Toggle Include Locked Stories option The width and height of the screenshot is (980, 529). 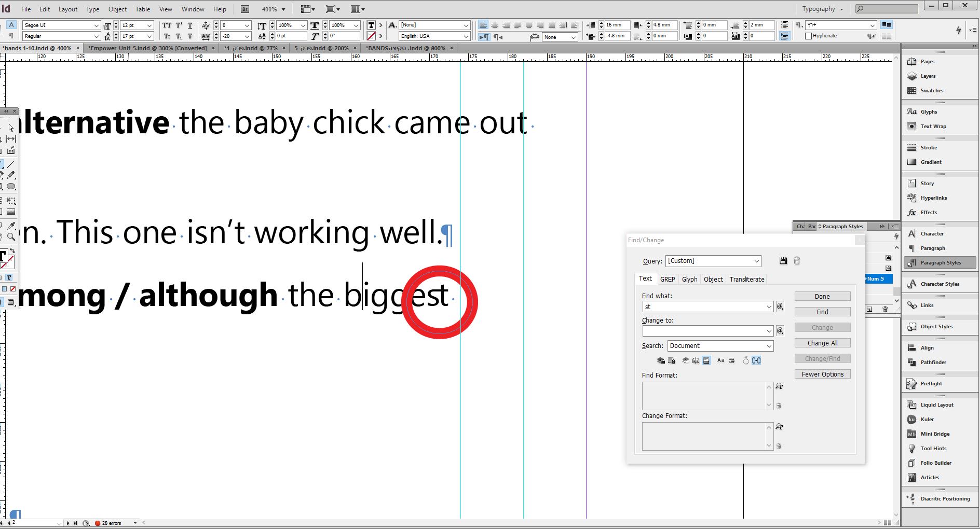672,360
